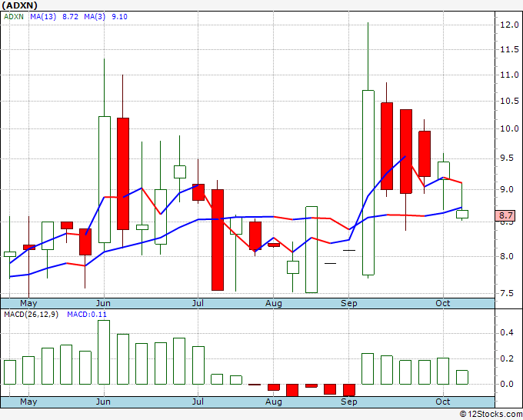Click the 0.0 MACD axis label
This screenshot has width=523, height=420.
click(x=507, y=384)
